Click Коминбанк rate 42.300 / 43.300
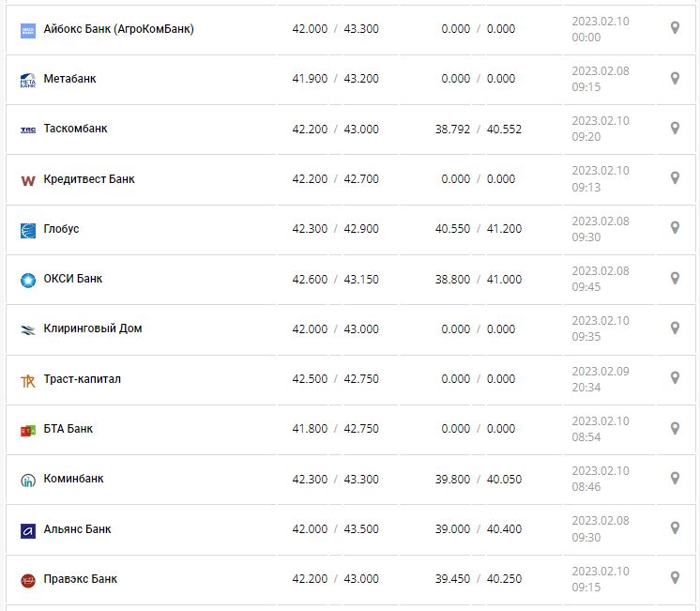700x611 pixels. (335, 479)
